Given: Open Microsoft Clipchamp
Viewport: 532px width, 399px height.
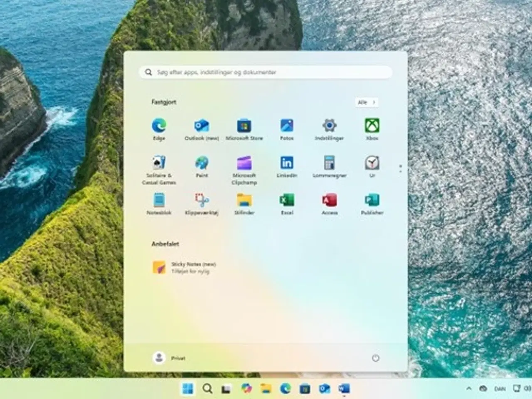Looking at the screenshot, I should [244, 170].
